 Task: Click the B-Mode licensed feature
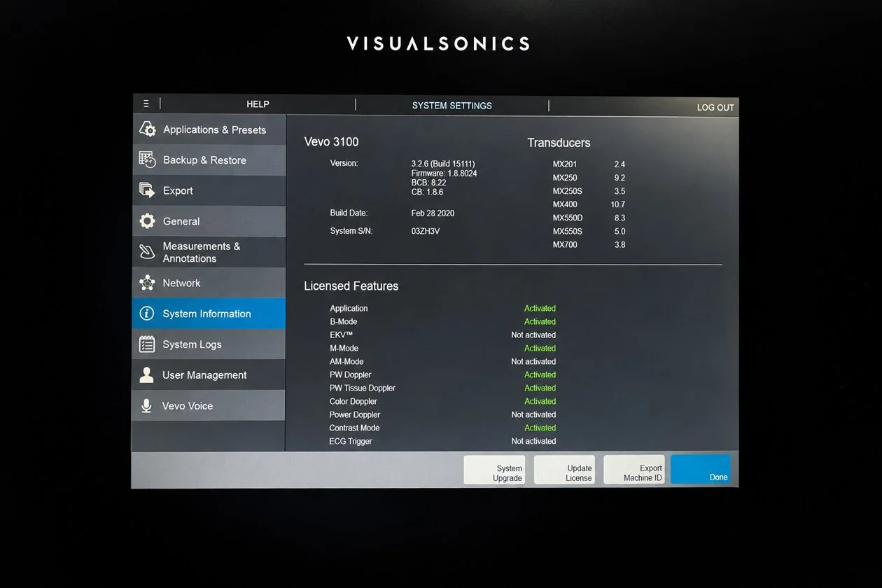pos(343,322)
